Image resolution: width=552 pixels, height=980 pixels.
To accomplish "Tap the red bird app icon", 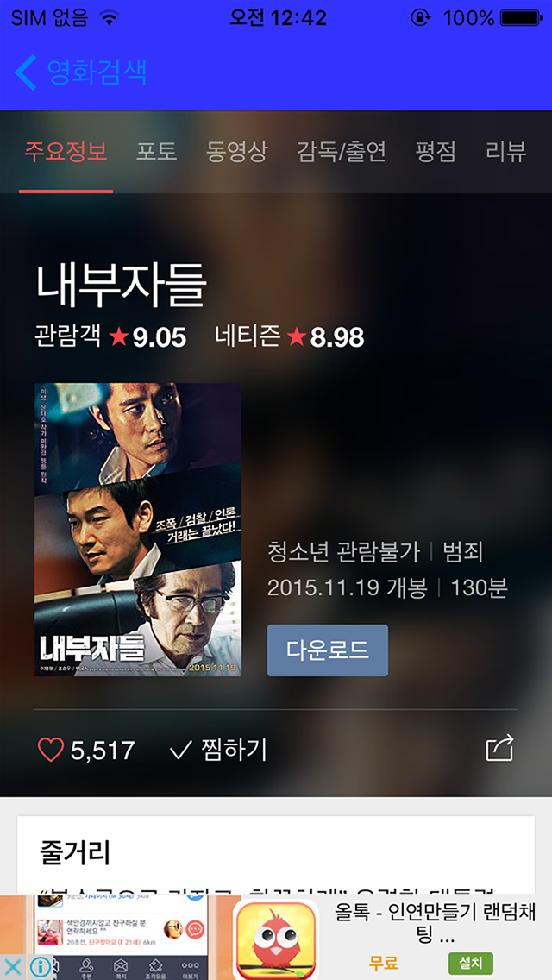I will click(276, 940).
